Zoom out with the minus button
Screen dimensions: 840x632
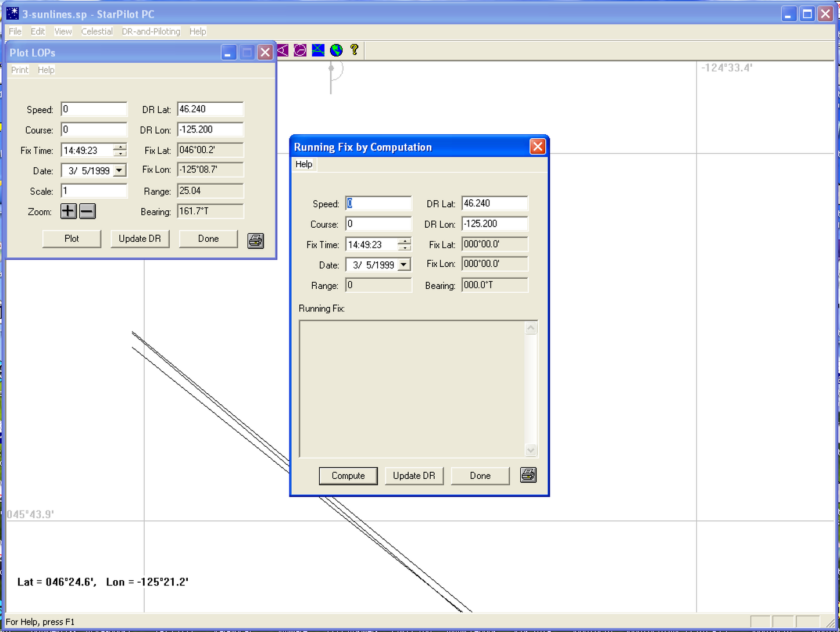pos(87,211)
